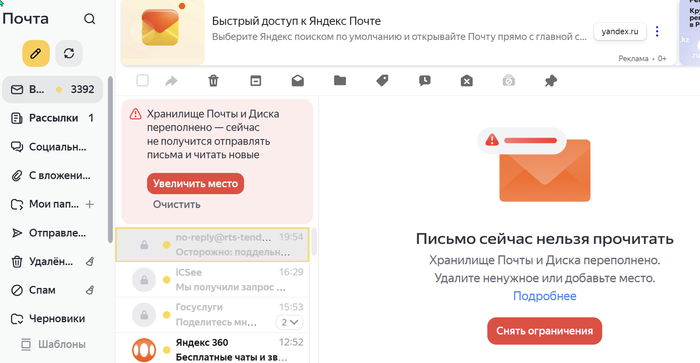The width and height of the screenshot is (700, 363).
Task: Click Яндекс 360 sender avatar
Action: (x=144, y=350)
